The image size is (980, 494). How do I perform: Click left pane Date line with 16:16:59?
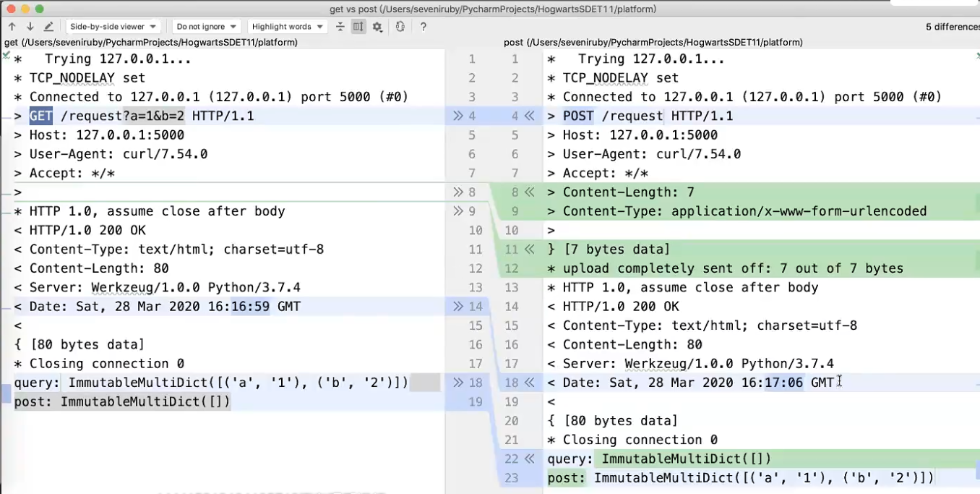pos(157,307)
